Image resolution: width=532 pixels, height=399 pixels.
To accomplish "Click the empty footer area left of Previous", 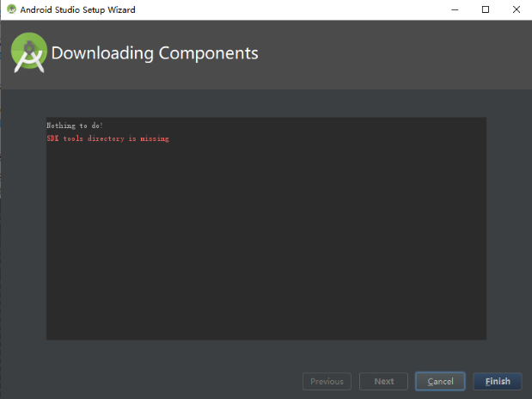I will tap(151, 381).
